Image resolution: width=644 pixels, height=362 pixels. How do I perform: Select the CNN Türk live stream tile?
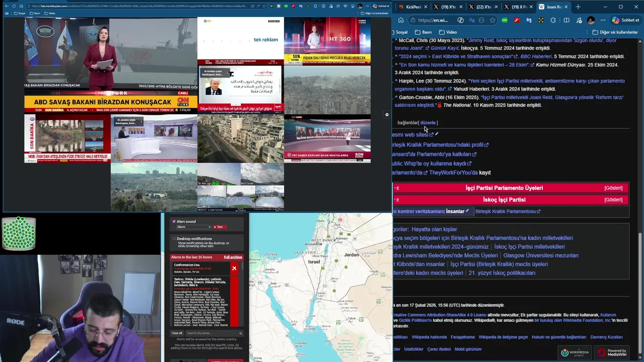[x=111, y=65]
